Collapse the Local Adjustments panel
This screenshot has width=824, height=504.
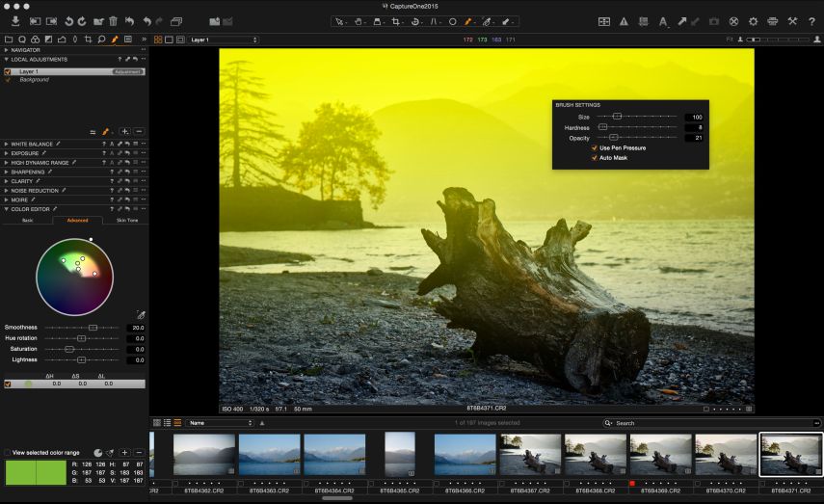point(7,60)
